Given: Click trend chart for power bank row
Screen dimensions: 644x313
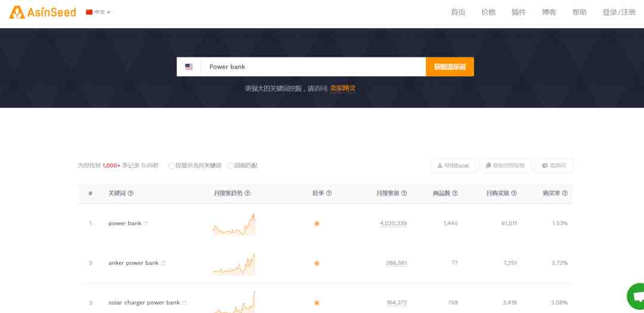Looking at the screenshot, I should pyautogui.click(x=234, y=224).
